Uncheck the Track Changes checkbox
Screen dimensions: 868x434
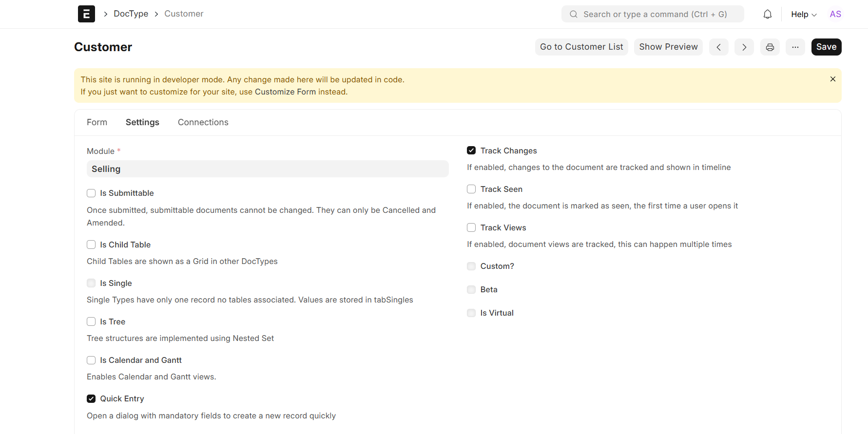click(x=471, y=151)
